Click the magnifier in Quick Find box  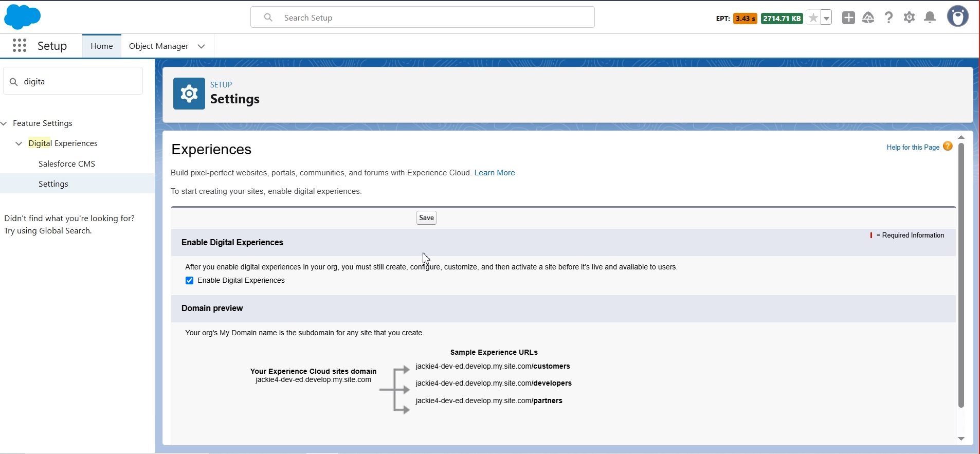pos(14,82)
